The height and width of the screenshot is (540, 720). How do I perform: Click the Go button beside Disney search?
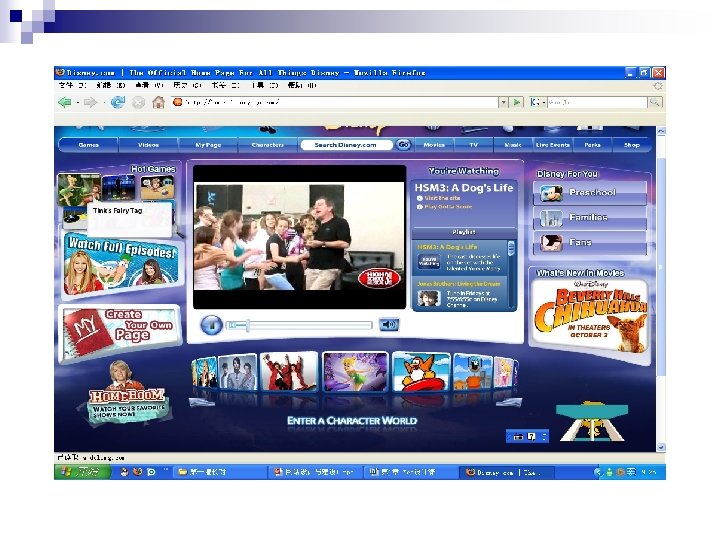[404, 145]
